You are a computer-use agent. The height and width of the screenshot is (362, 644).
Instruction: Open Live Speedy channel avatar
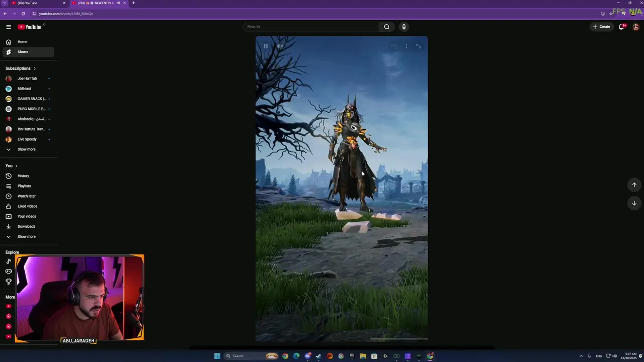pyautogui.click(x=9, y=139)
